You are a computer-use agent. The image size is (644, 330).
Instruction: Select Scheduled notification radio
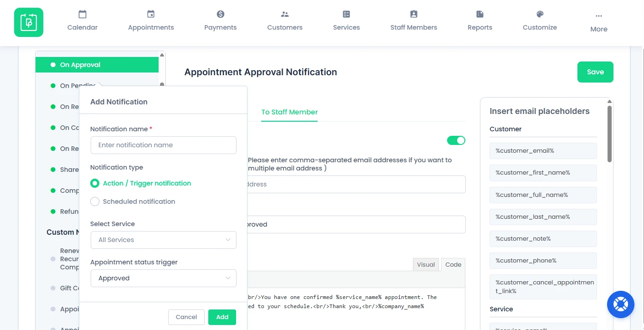95,201
